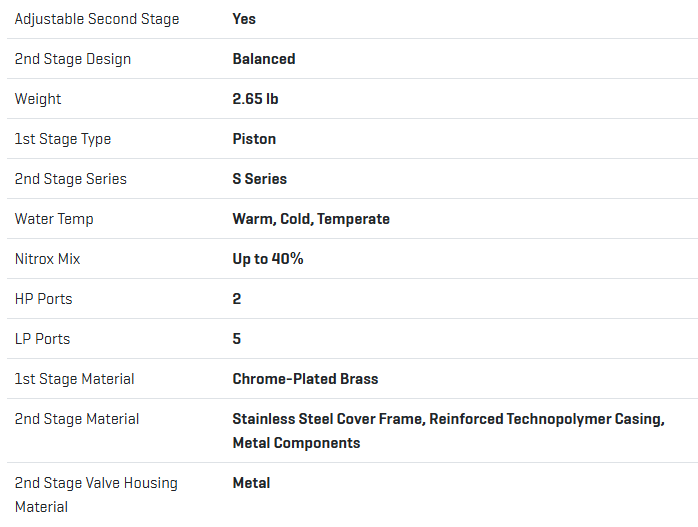
Task: Select the "Up to 40%" value
Action: pos(268,259)
